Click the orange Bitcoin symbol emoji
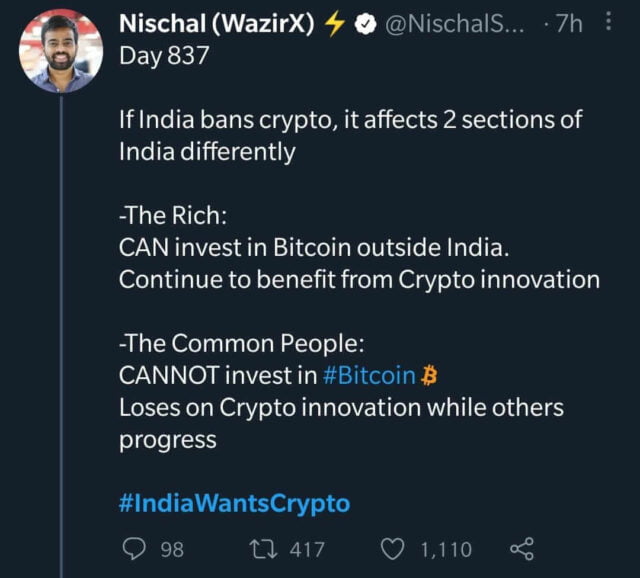This screenshot has height=578, width=640. point(431,375)
